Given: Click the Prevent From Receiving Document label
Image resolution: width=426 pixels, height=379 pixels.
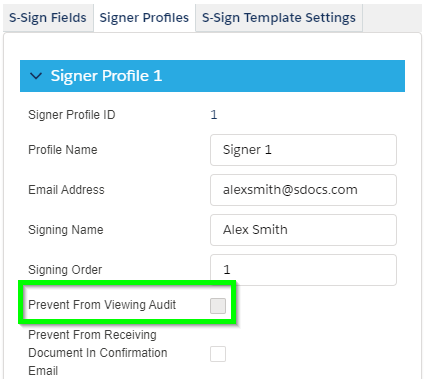Looking at the screenshot, I should [x=98, y=353].
